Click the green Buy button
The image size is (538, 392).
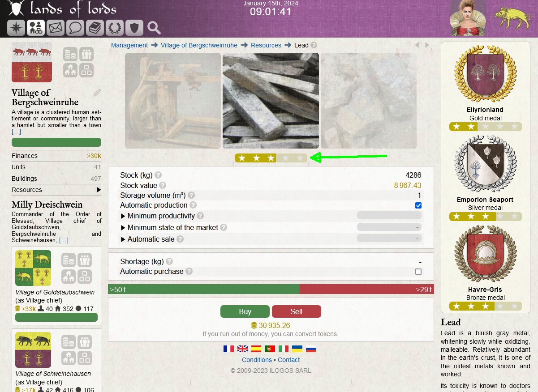click(245, 311)
